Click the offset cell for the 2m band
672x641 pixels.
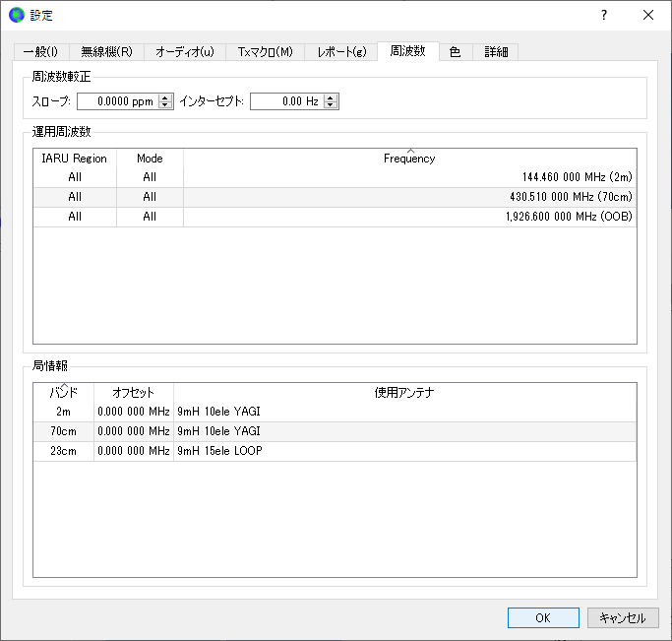[133, 412]
